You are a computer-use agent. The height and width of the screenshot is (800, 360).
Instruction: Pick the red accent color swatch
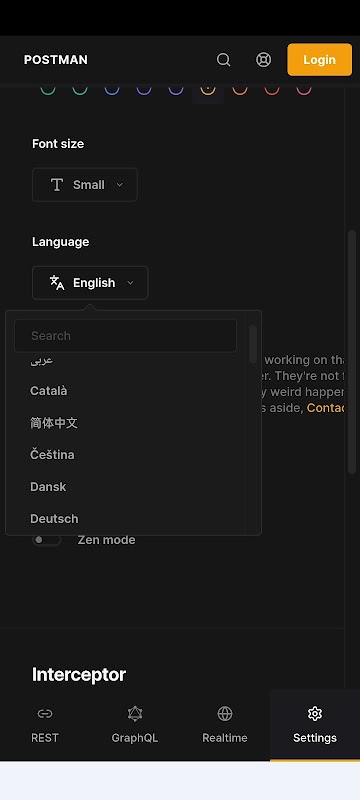click(x=272, y=89)
